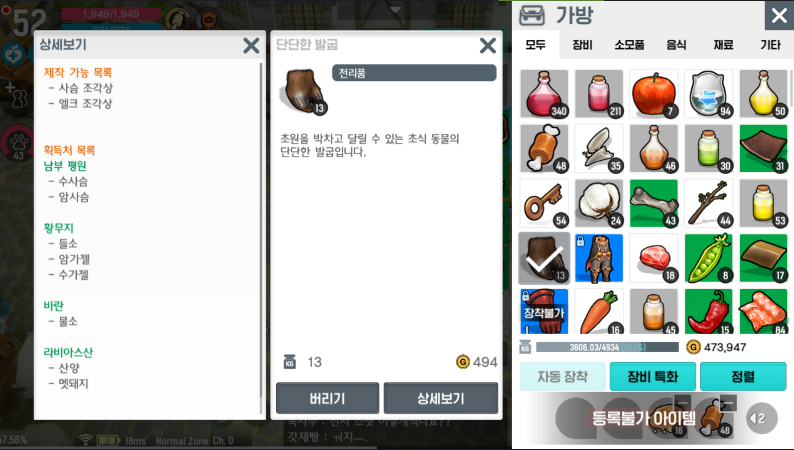Viewport: 794px width, 450px height.
Task: Open the 장비 tab in bag
Action: tap(582, 45)
